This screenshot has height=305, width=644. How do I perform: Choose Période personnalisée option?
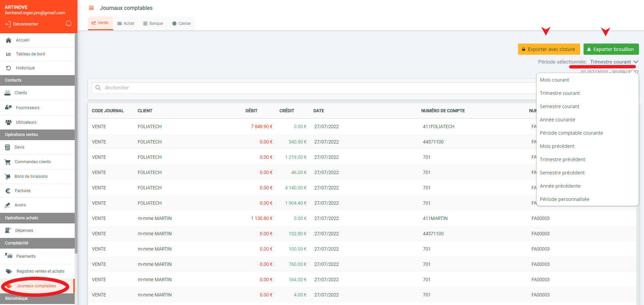pyautogui.click(x=565, y=199)
